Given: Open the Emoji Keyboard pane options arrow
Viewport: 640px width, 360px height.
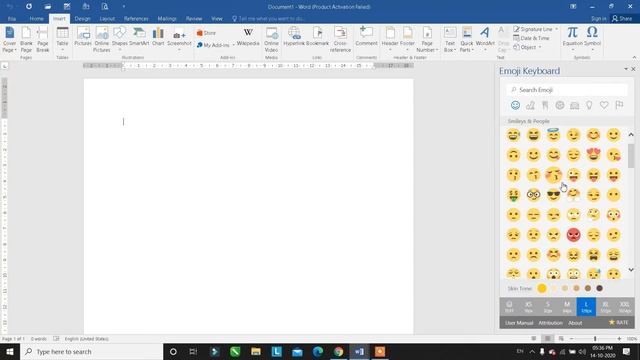Looking at the screenshot, I should [x=626, y=69].
